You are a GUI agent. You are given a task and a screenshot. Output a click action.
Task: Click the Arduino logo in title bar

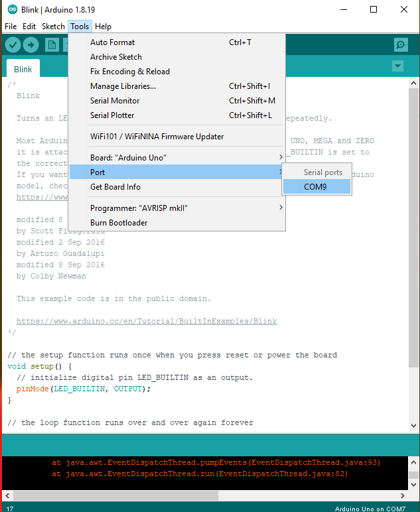pyautogui.click(x=13, y=9)
